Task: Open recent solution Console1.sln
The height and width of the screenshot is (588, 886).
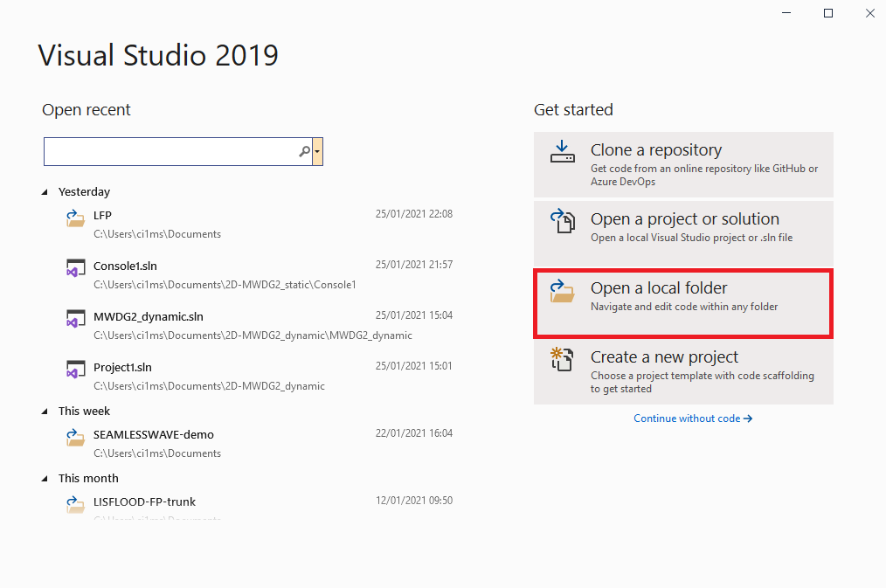Action: point(259,274)
